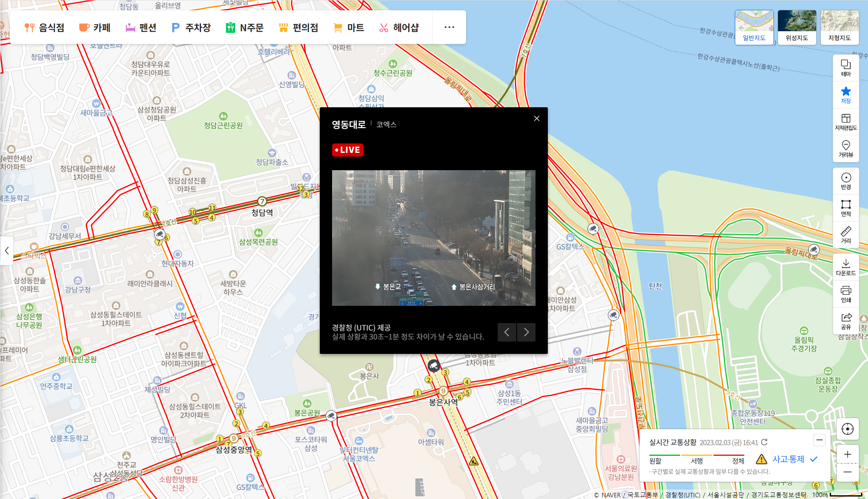Screen dimensions: 868x499
Task: Expand the more categories ellipsis menu
Action: 449,27
